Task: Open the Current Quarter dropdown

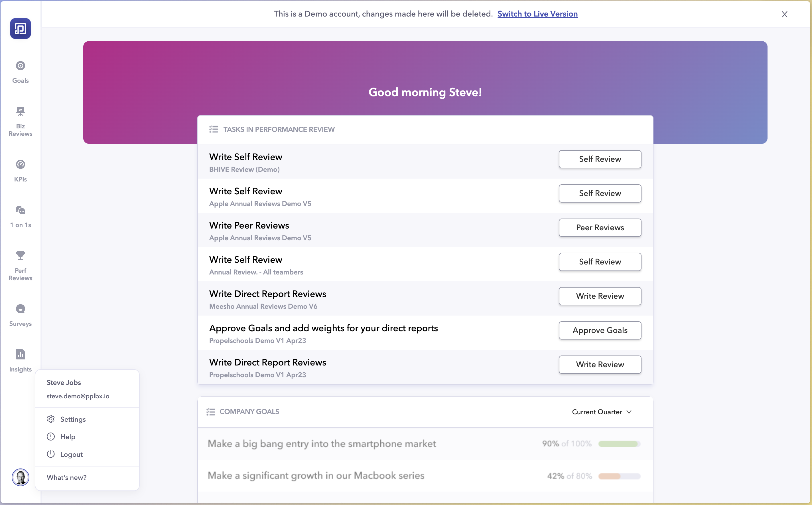Action: (602, 412)
